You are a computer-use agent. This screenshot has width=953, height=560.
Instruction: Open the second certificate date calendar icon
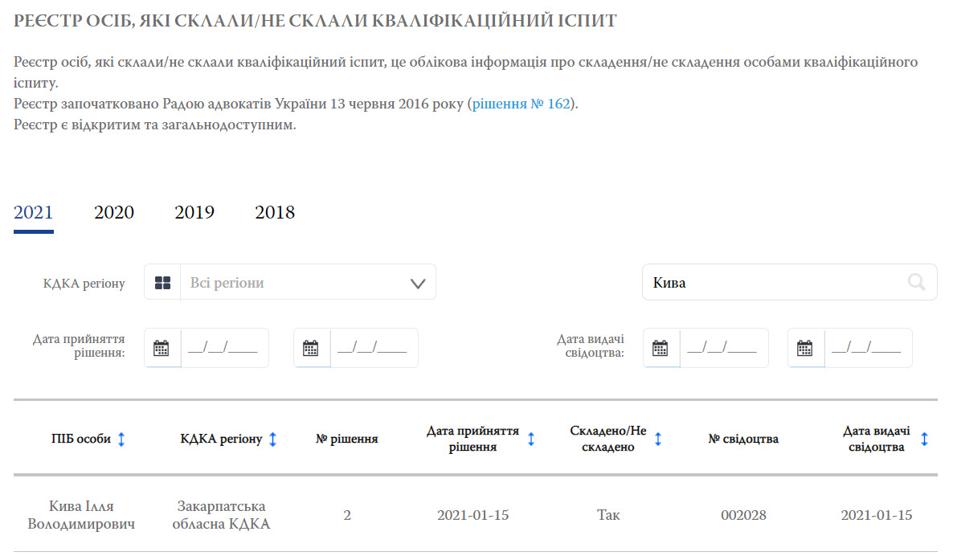click(805, 348)
